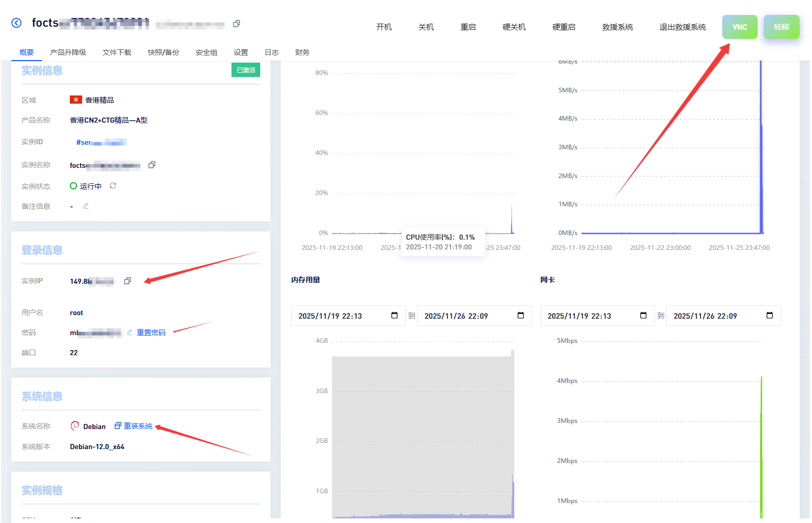Copy the instance title using header copy icon
The width and height of the screenshot is (812, 523).
pos(237,24)
